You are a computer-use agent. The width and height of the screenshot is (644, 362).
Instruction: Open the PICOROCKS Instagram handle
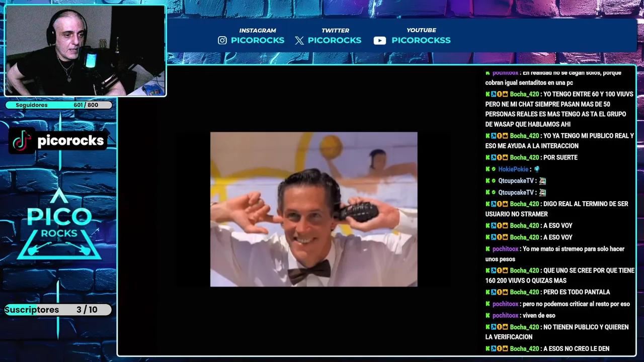pos(258,40)
